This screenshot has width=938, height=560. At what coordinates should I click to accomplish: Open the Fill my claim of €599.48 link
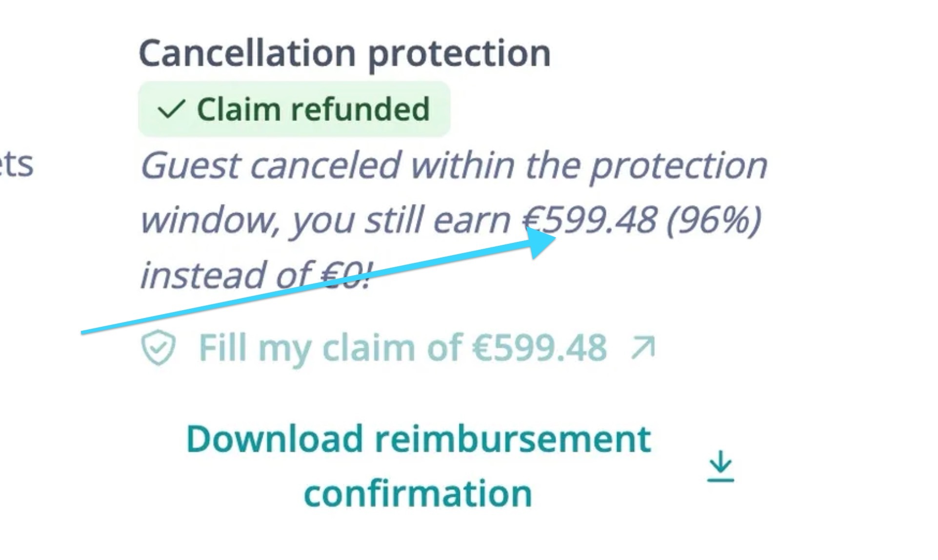[402, 348]
